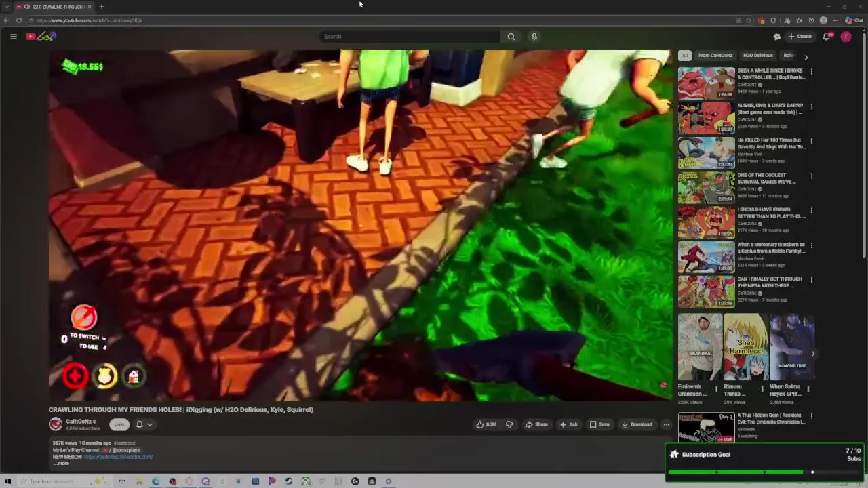Open the account avatar menu
Viewport: 868px width, 488px height.
846,37
